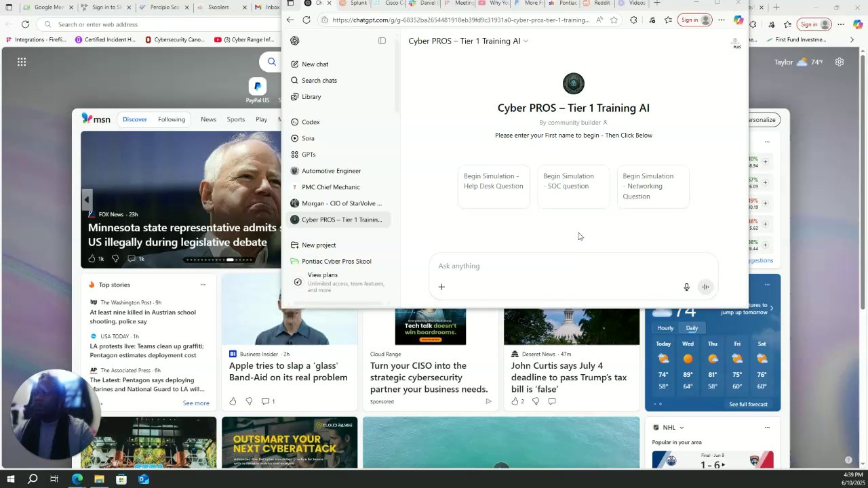Open the Copilot icon in ChatGPT browser window
Image resolution: width=868 pixels, height=488 pixels.
(x=738, y=20)
